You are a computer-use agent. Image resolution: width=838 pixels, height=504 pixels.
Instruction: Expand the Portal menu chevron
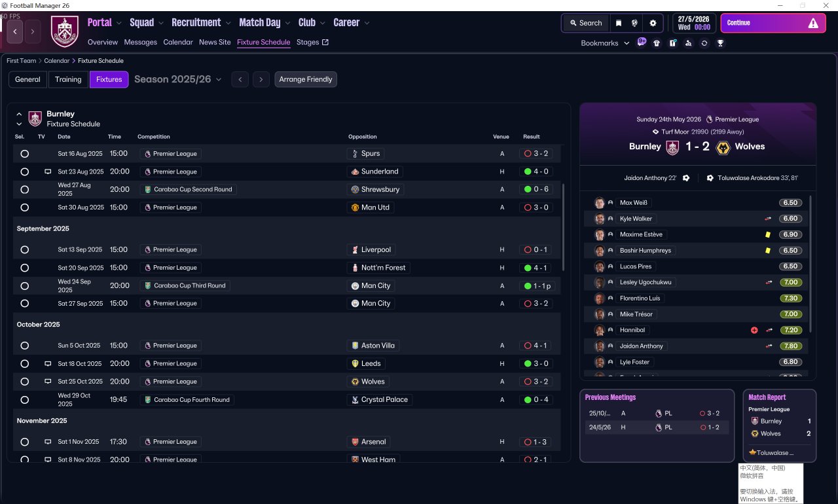[118, 24]
